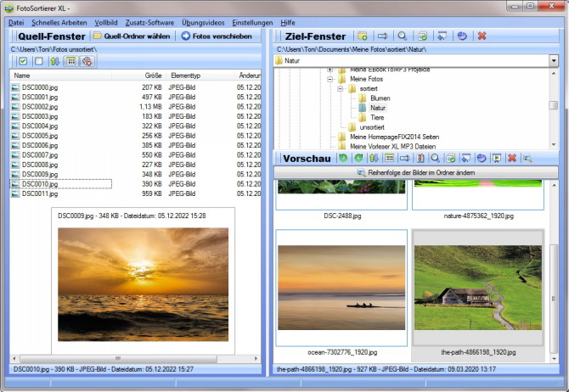Screen dimensions: 569x392
Task: Click the sort arrows icon in Vorschau toolbar
Action: (x=374, y=158)
